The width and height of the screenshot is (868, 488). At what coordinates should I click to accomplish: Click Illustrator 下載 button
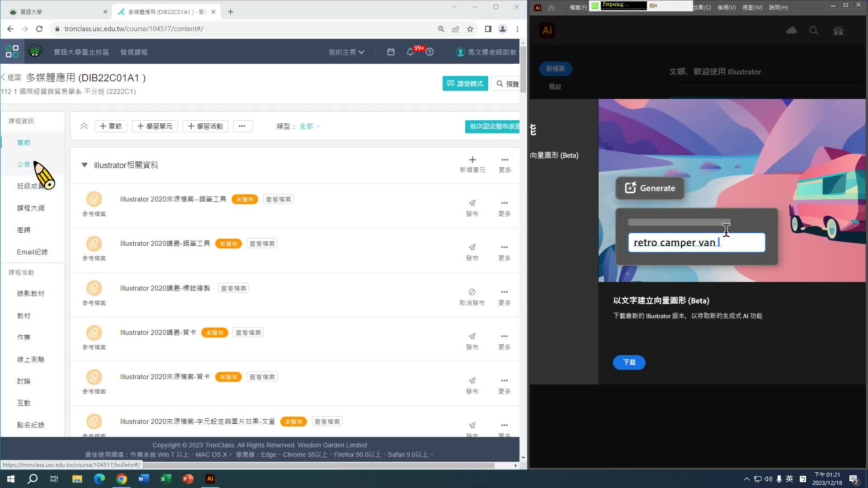pos(629,362)
